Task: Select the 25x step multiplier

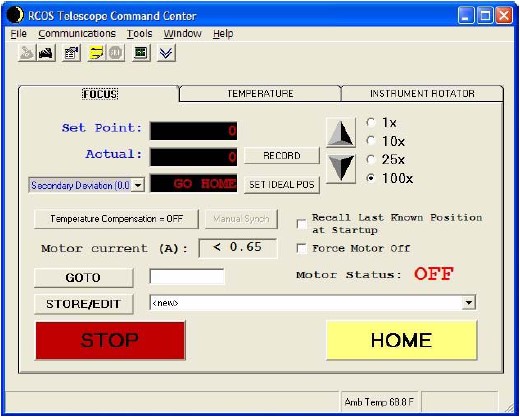Action: pyautogui.click(x=371, y=159)
